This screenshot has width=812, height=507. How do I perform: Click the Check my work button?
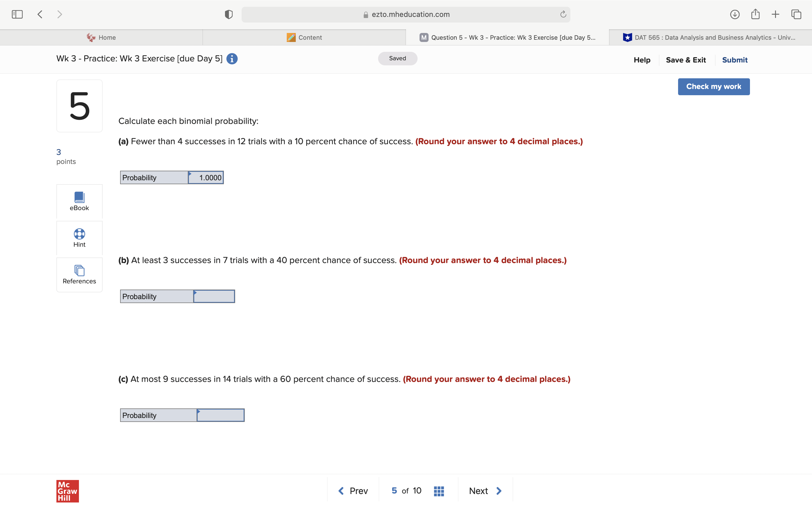click(714, 86)
